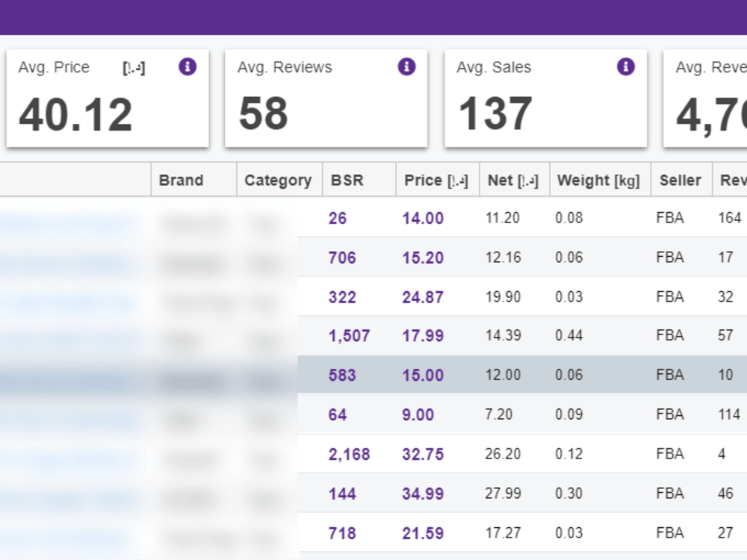This screenshot has width=747, height=560.
Task: Click price 15.00
Action: (x=423, y=375)
